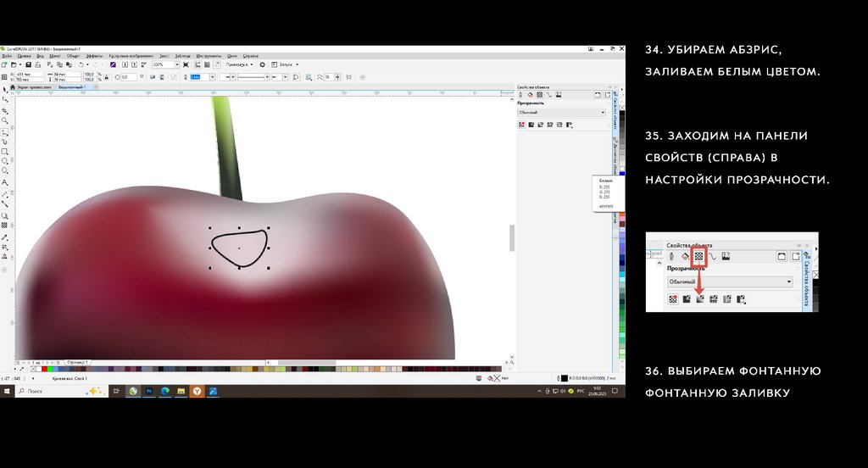Click the Save icon in the toolbar

tap(28, 64)
